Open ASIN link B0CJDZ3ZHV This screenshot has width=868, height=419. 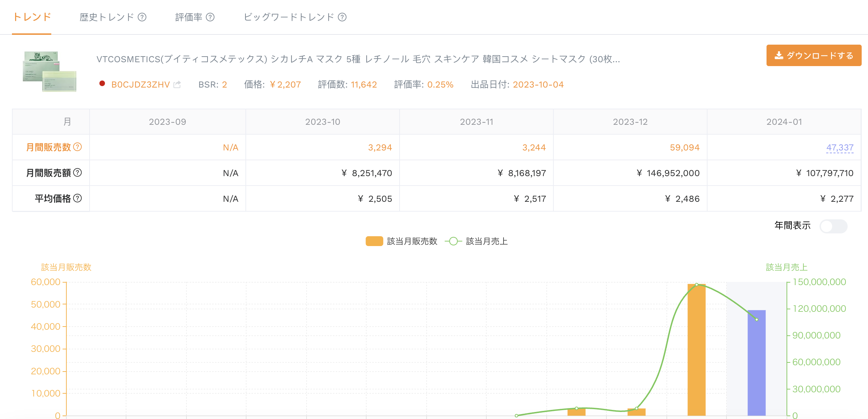(140, 85)
